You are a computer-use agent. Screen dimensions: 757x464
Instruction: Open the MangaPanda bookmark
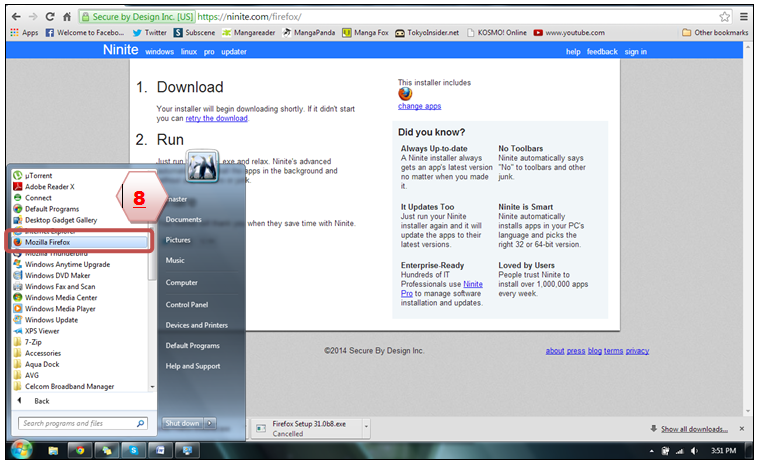(309, 32)
